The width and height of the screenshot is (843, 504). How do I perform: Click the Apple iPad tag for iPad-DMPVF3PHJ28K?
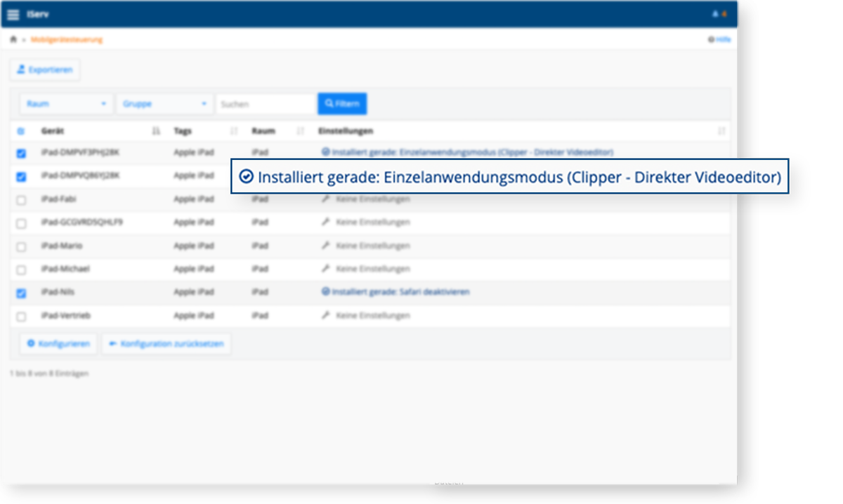coord(195,152)
